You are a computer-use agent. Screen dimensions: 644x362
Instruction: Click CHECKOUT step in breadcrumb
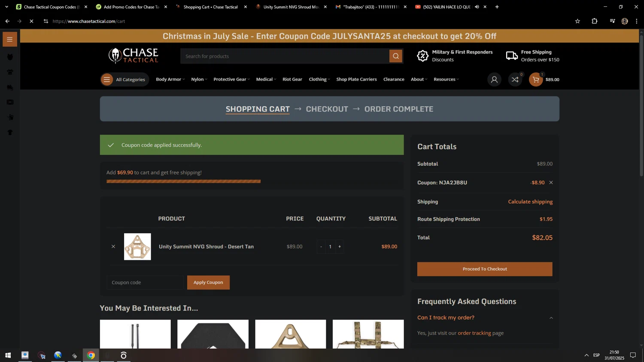327,109
